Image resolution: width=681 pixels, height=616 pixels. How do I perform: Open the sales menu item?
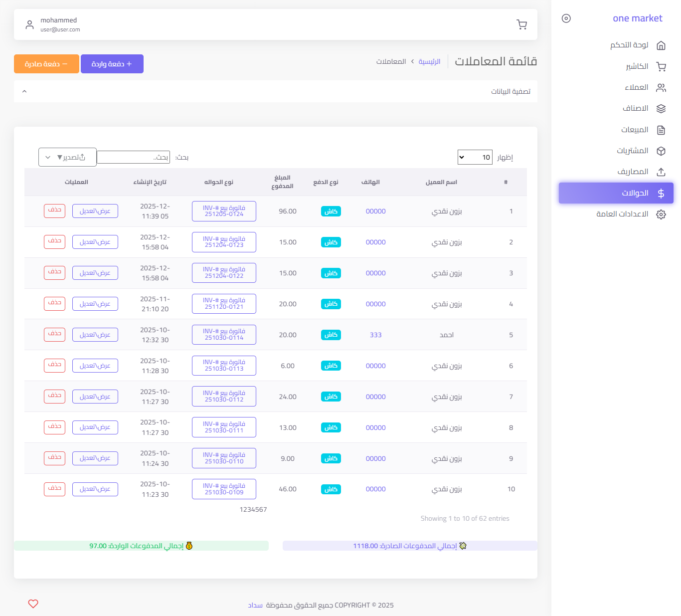(x=635, y=130)
